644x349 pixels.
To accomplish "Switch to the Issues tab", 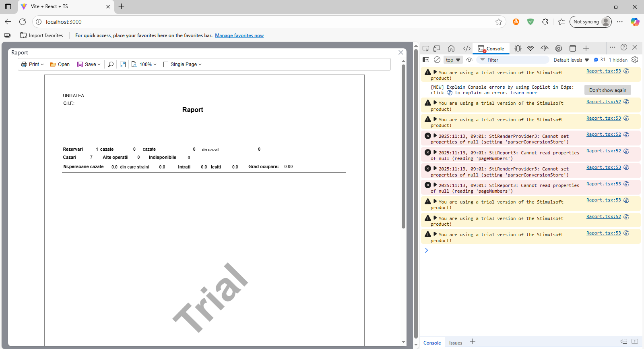I will [456, 343].
